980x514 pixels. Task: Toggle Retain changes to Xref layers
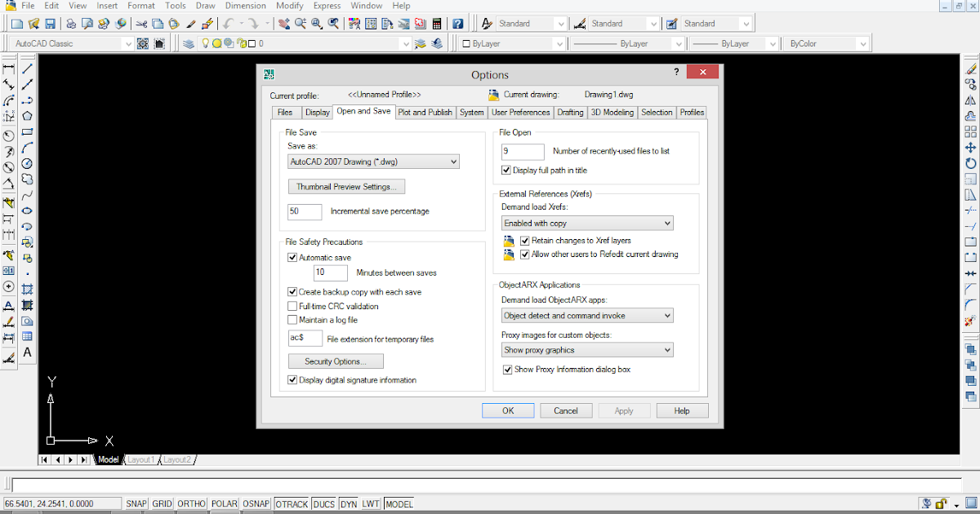(x=525, y=241)
